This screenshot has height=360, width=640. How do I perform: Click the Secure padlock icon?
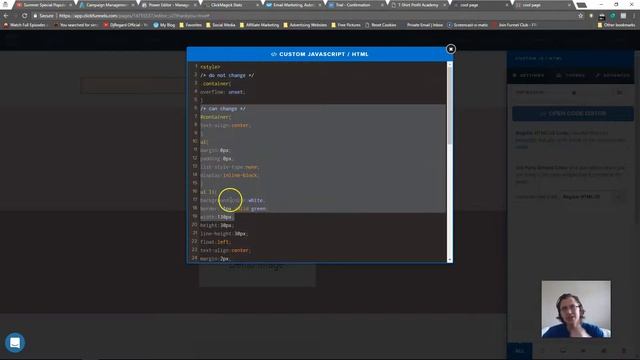click(x=36, y=16)
